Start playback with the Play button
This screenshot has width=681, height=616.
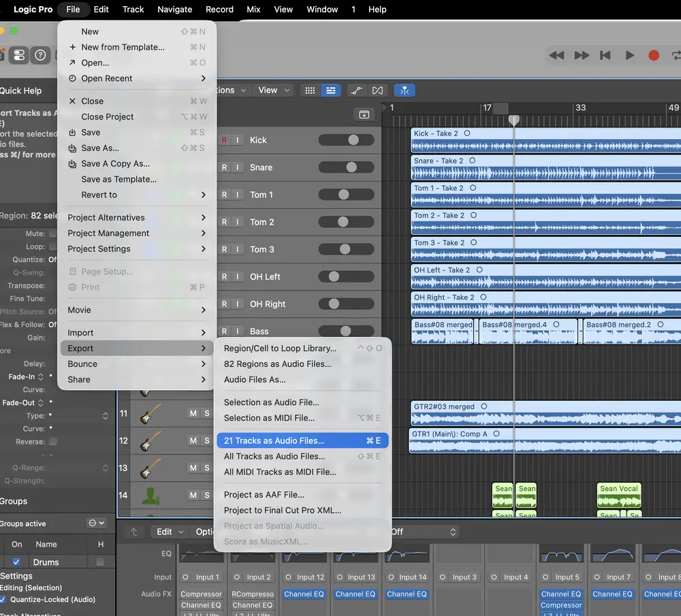click(x=629, y=55)
